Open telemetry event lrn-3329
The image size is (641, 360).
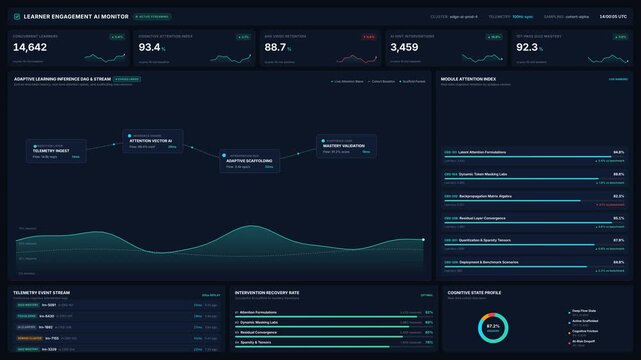tap(117, 349)
